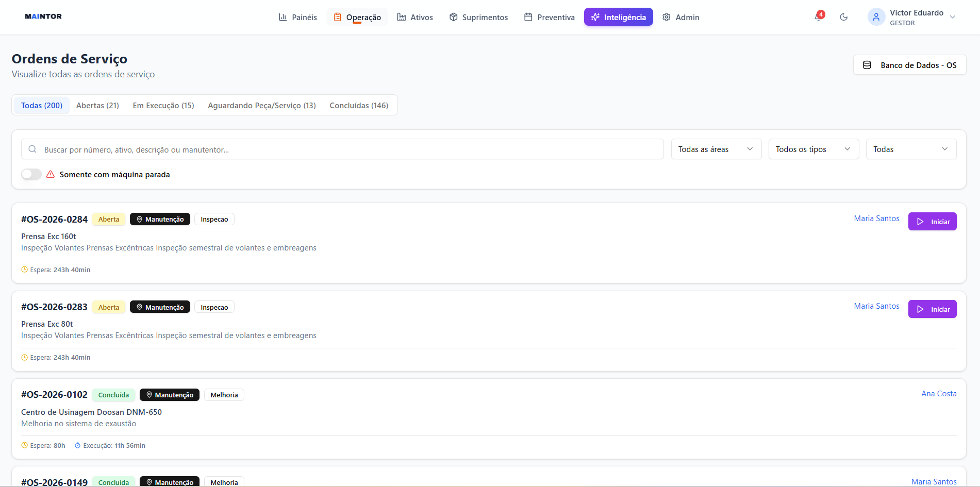
Task: Open the Painéis menu
Action: click(298, 17)
